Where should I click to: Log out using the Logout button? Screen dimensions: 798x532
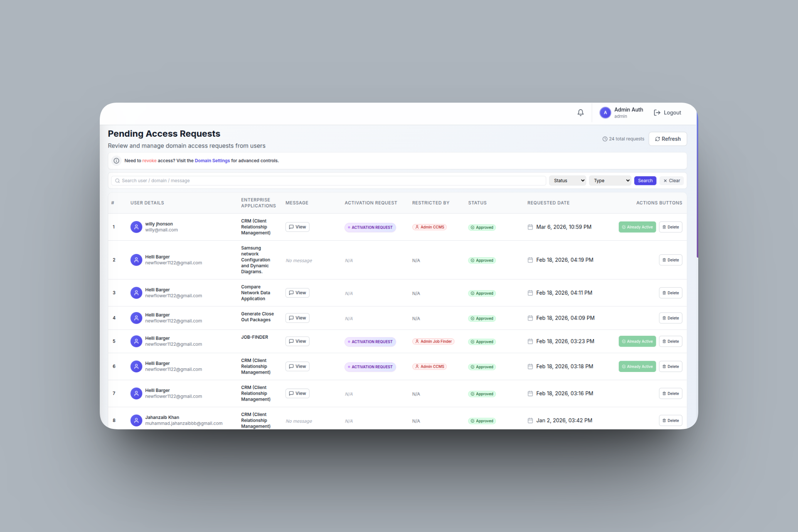[x=667, y=113]
